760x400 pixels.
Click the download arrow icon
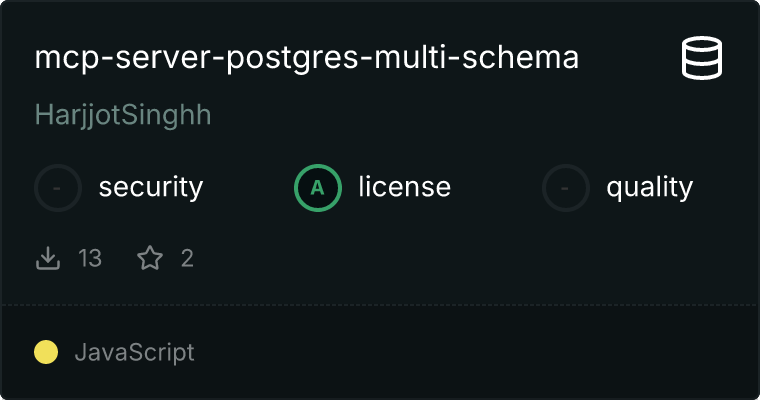coord(48,259)
